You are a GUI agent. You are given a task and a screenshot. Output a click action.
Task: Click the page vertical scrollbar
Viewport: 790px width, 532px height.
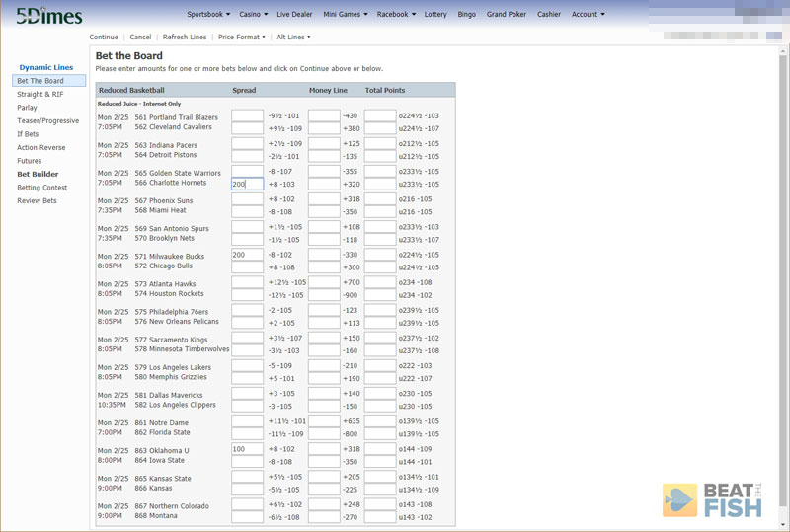point(783,287)
